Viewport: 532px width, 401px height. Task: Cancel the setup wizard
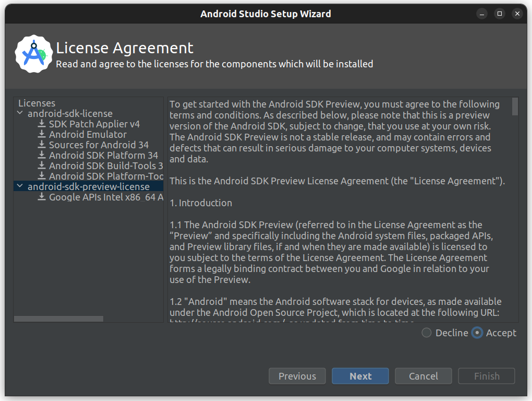(424, 376)
